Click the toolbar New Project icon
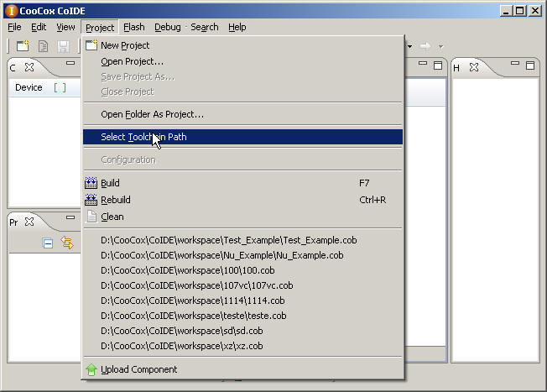 tap(23, 46)
